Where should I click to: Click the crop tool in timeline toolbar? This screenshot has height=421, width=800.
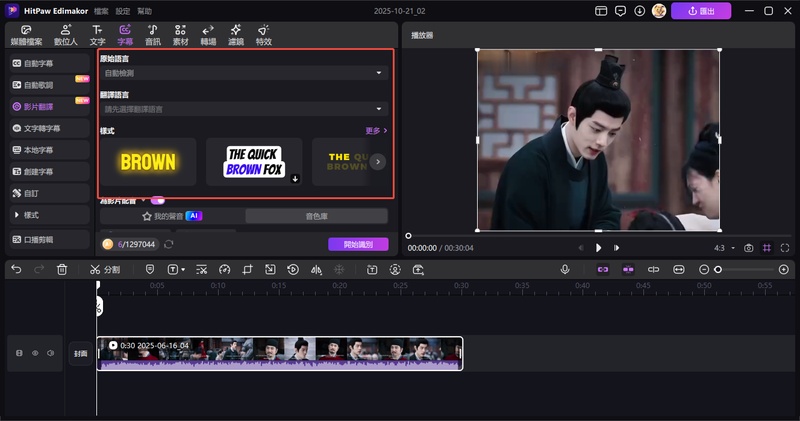coord(247,269)
